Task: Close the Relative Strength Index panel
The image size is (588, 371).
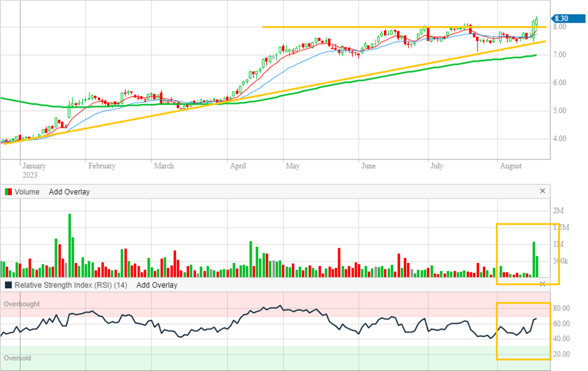Action: (542, 284)
